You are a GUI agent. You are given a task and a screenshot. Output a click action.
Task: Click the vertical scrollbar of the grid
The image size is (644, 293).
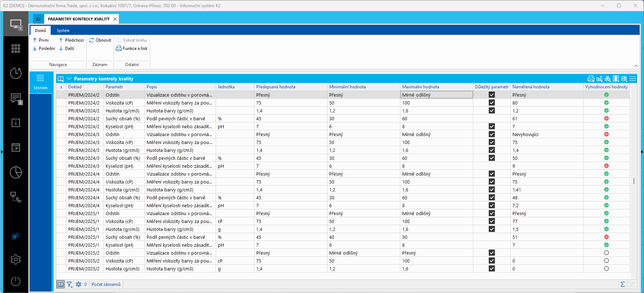pyautogui.click(x=634, y=181)
